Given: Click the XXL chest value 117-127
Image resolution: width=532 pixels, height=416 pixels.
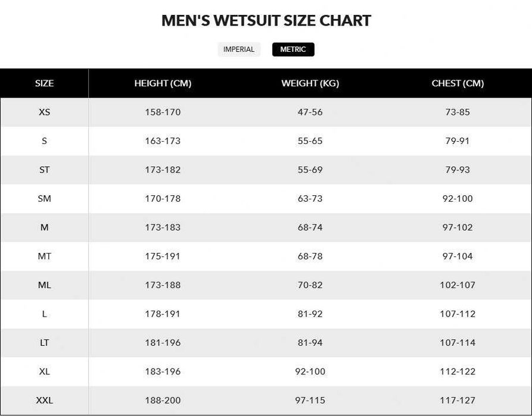Looking at the screenshot, I should pos(458,401).
